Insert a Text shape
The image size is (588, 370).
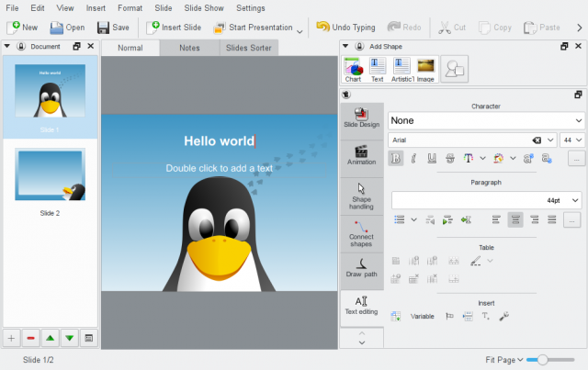378,70
